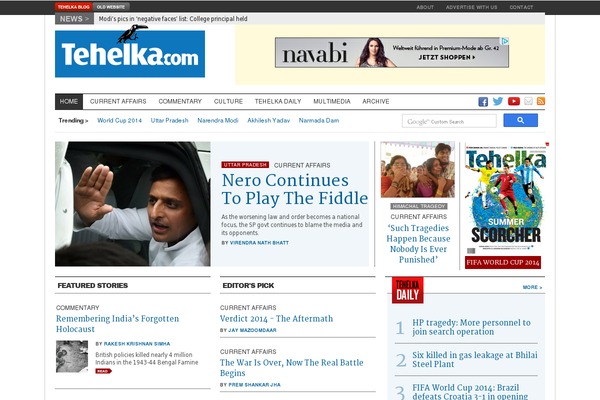Click the blue search magnifier button
This screenshot has width=600, height=400.
tap(520, 120)
